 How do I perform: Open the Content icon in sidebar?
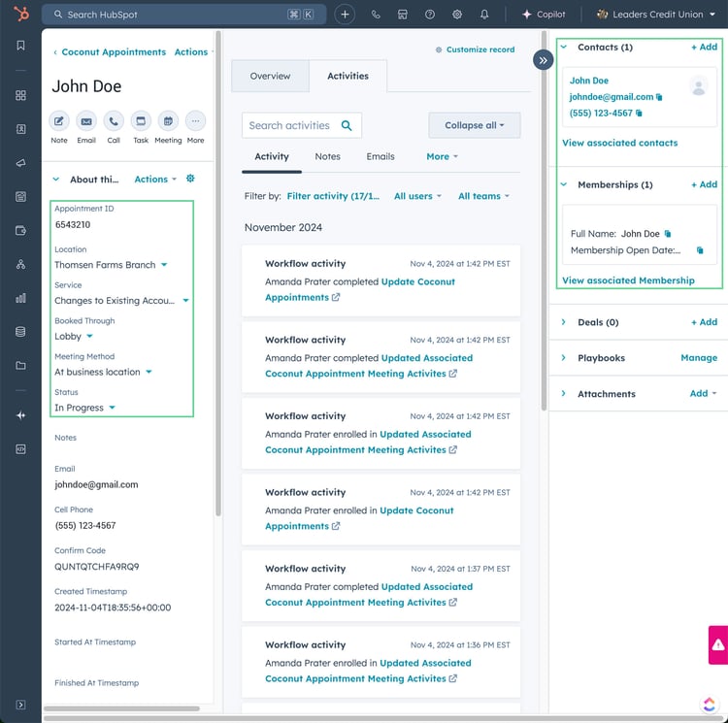21,197
